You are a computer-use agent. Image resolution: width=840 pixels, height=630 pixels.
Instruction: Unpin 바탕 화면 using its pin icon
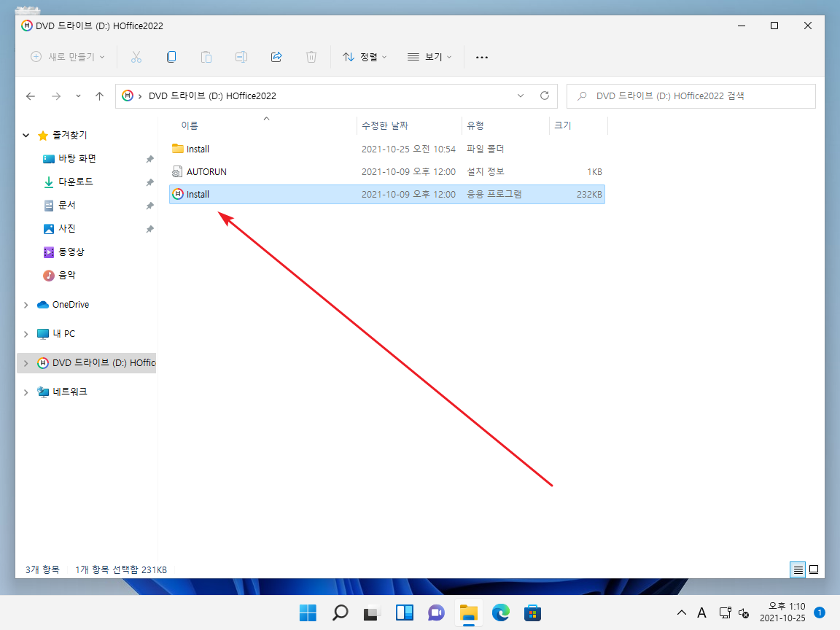click(149, 159)
